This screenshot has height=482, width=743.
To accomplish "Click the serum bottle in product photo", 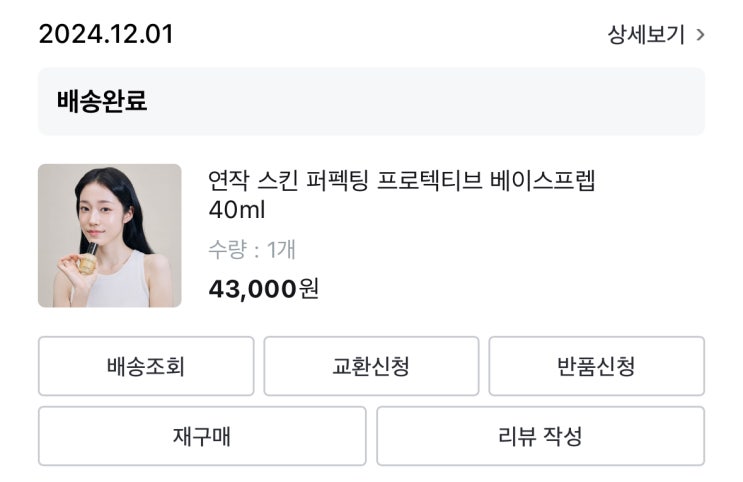I will pyautogui.click(x=88, y=260).
